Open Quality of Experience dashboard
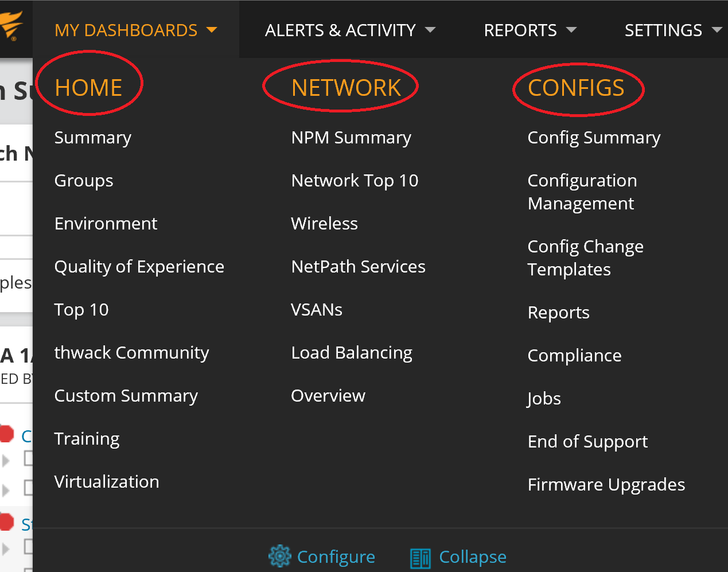 [x=139, y=267]
